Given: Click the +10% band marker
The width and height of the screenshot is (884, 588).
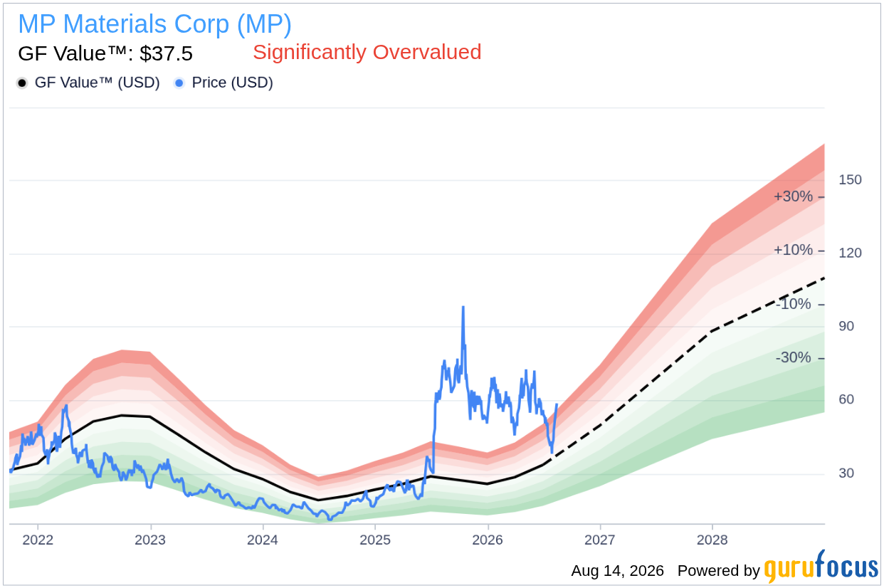Looking at the screenshot, I should (793, 251).
